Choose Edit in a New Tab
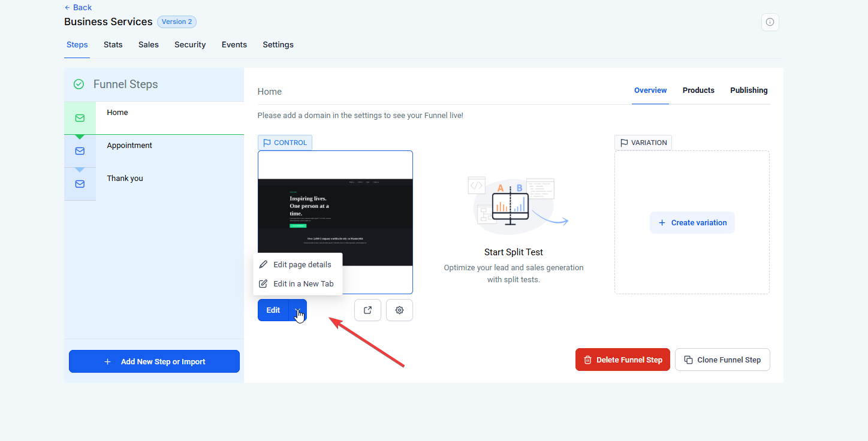The image size is (868, 441). coord(298,284)
